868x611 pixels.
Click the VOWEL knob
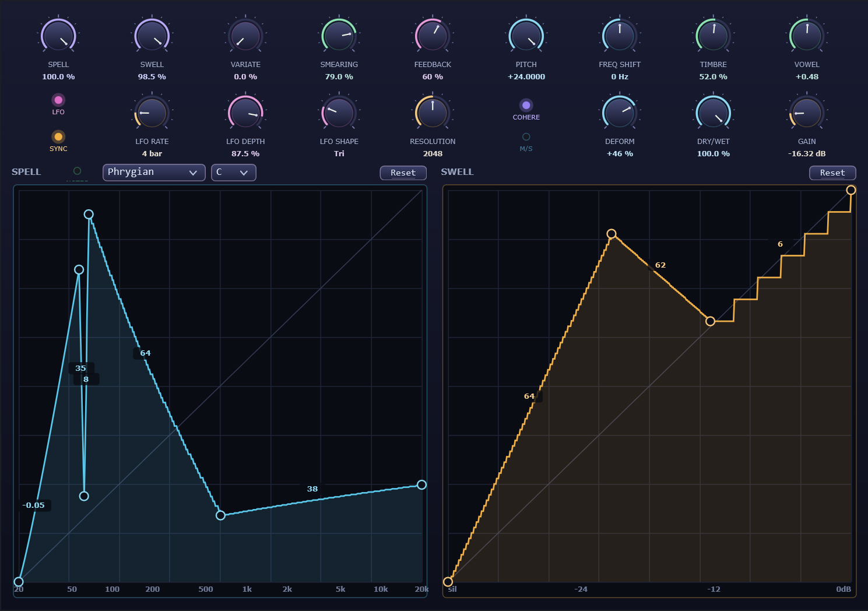(807, 36)
